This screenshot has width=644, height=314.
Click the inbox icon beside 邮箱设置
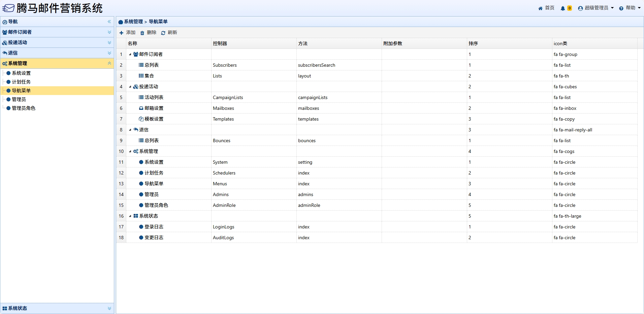pos(141,108)
